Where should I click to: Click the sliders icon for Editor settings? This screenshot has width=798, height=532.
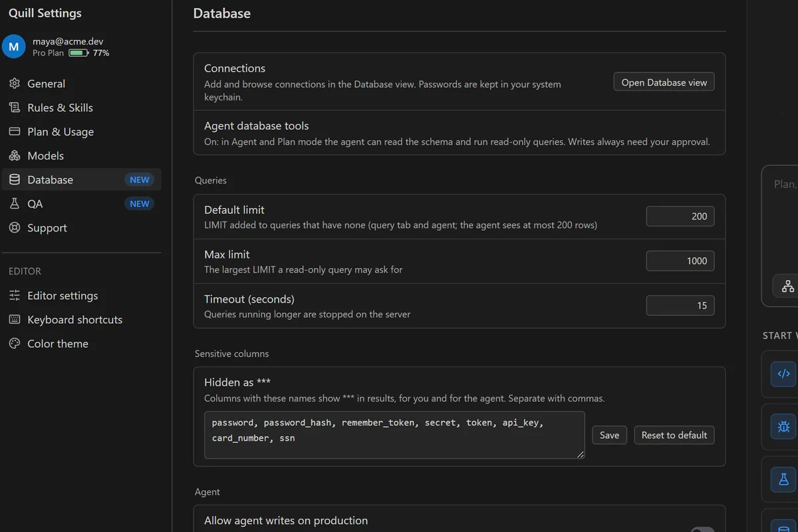coord(15,296)
